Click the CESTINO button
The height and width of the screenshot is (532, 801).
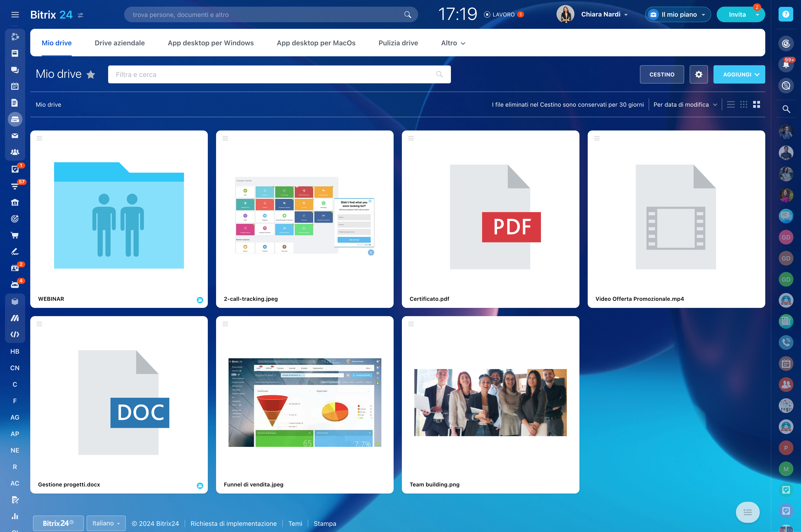[661, 74]
